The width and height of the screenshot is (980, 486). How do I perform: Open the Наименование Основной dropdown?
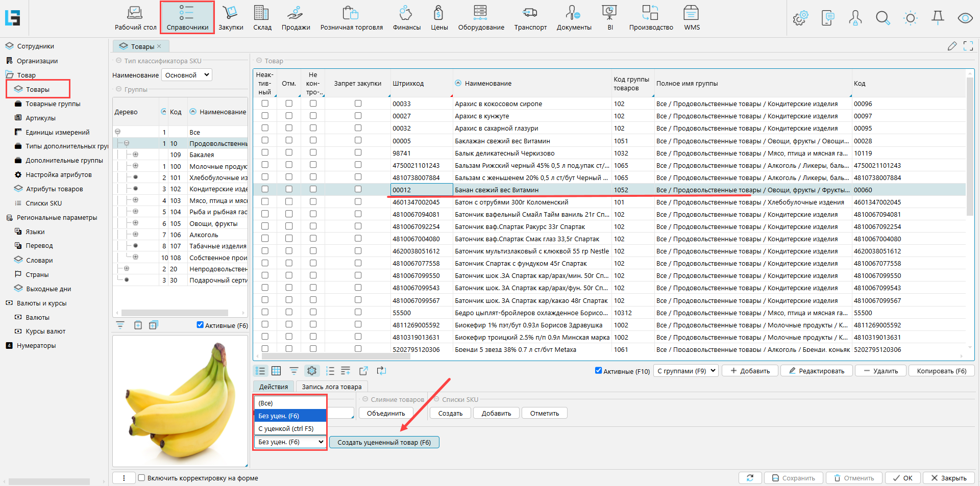pos(187,75)
